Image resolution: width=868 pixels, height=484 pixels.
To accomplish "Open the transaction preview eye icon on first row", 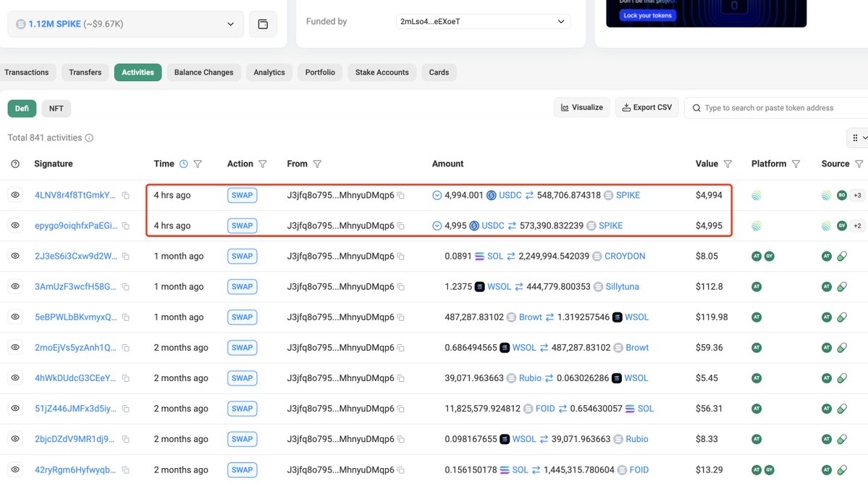I will [14, 195].
